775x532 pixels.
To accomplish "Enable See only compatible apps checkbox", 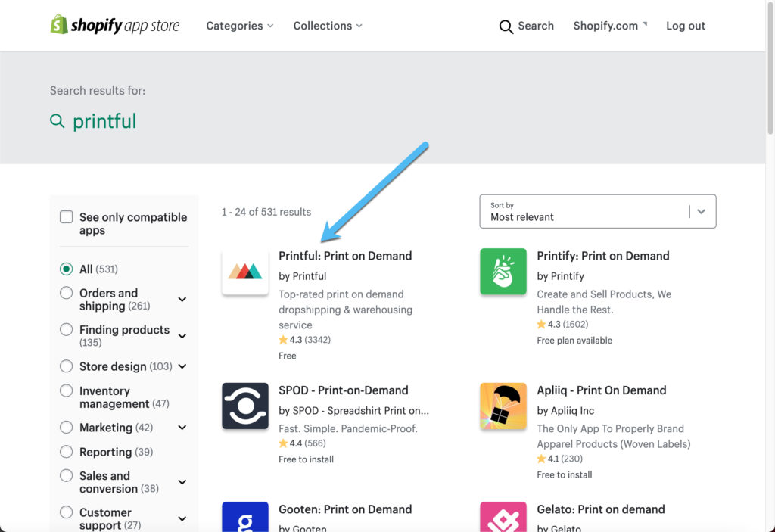I will (x=67, y=217).
